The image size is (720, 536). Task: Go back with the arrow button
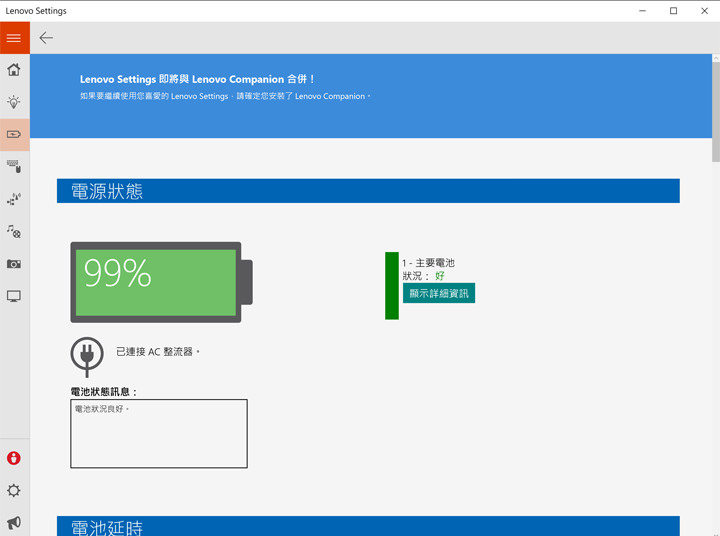(x=46, y=38)
